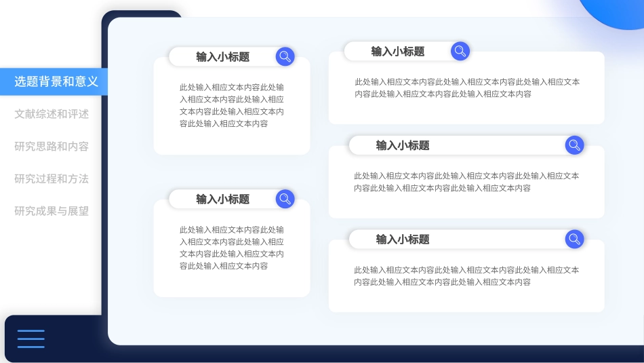Select the 输入小标题 heading of the upper narrow card
The width and height of the screenshot is (644, 363).
click(x=222, y=57)
